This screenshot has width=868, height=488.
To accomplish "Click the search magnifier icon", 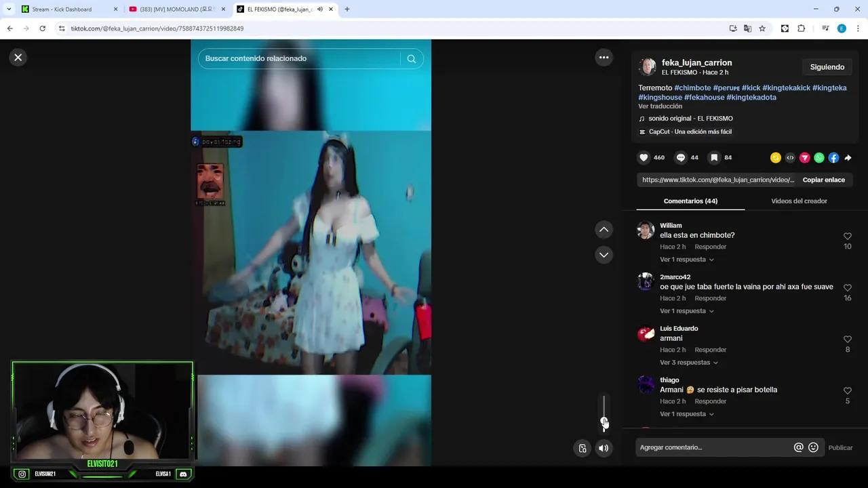I will (x=412, y=58).
